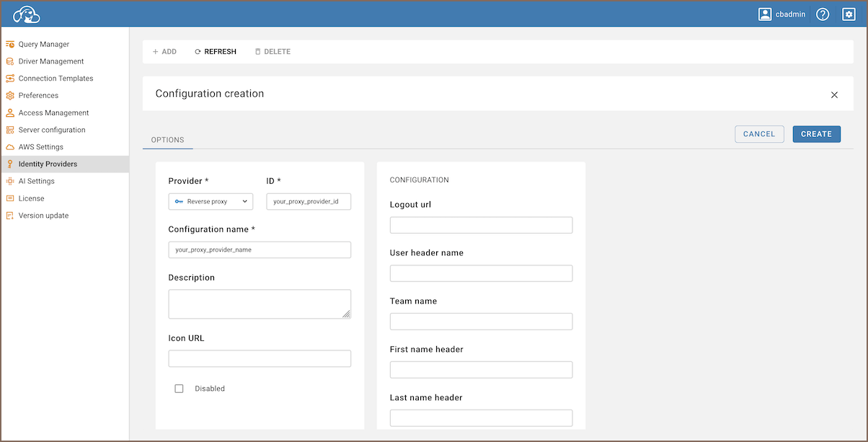The height and width of the screenshot is (442, 868).
Task: Create the new provider configuration
Action: (816, 134)
